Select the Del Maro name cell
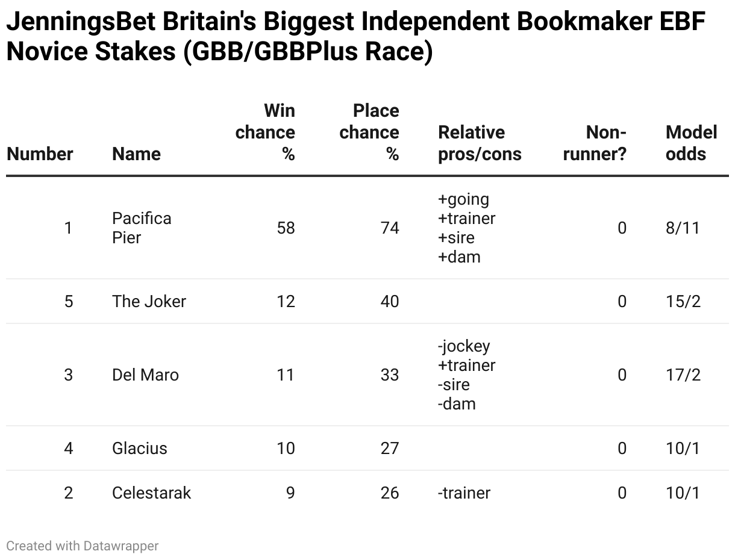 [x=145, y=375]
